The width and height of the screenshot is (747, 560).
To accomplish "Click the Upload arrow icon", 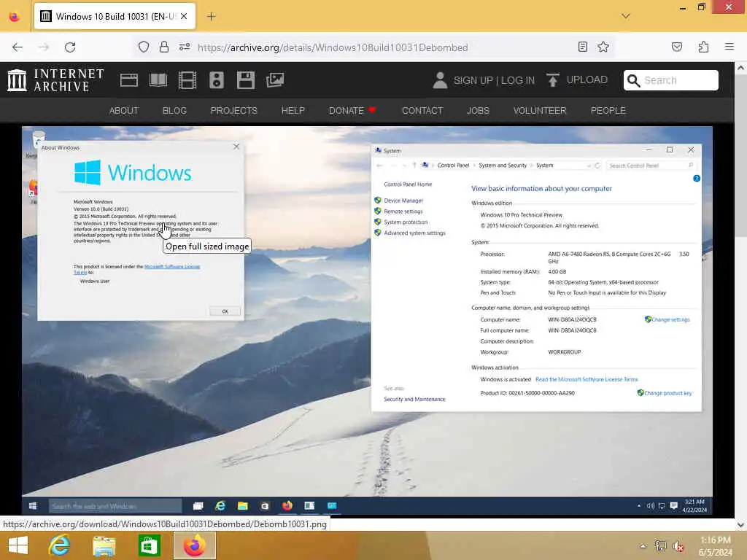I will tap(553, 80).
